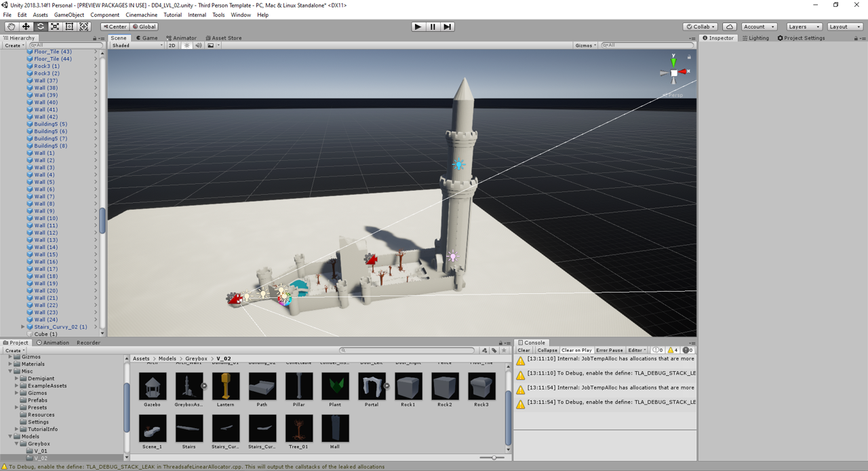Viewport: 868px width, 471px height.
Task: Enable 2D view mode
Action: coord(172,45)
